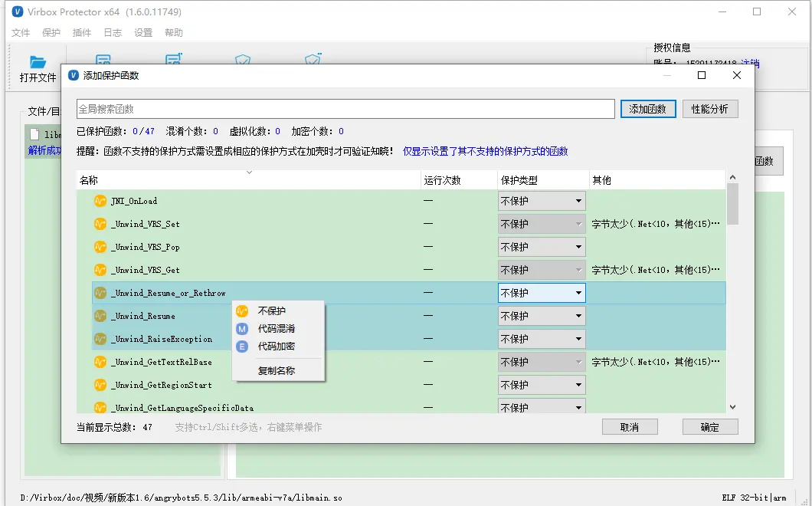Viewport: 812px width, 506px height.
Task: Click the 仅显示设置了其不支持的保护方式的函数 link
Action: (x=485, y=151)
